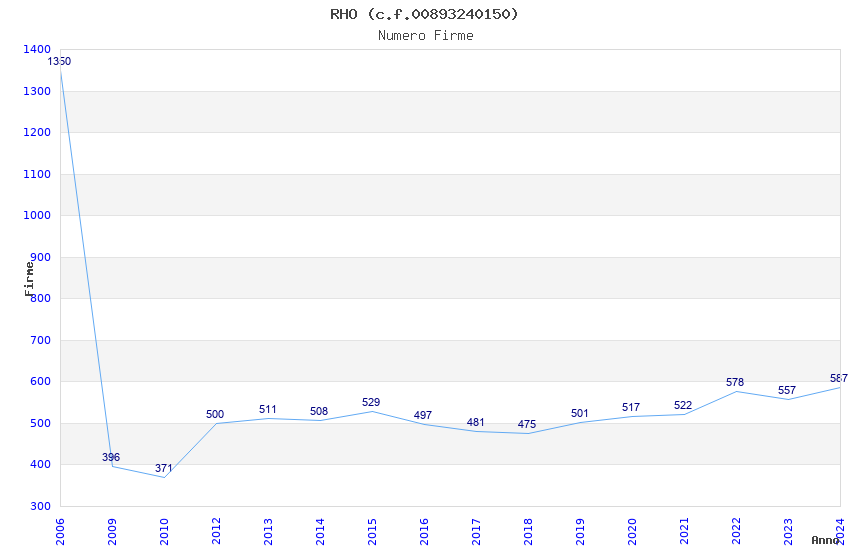Image resolution: width=850 pixels, height=550 pixels.
Task: Select the 501 data label
Action: (580, 413)
